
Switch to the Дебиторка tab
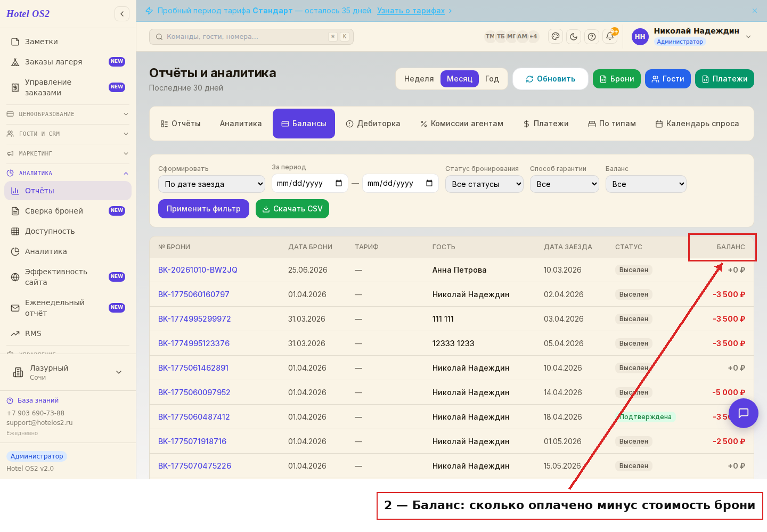373,124
